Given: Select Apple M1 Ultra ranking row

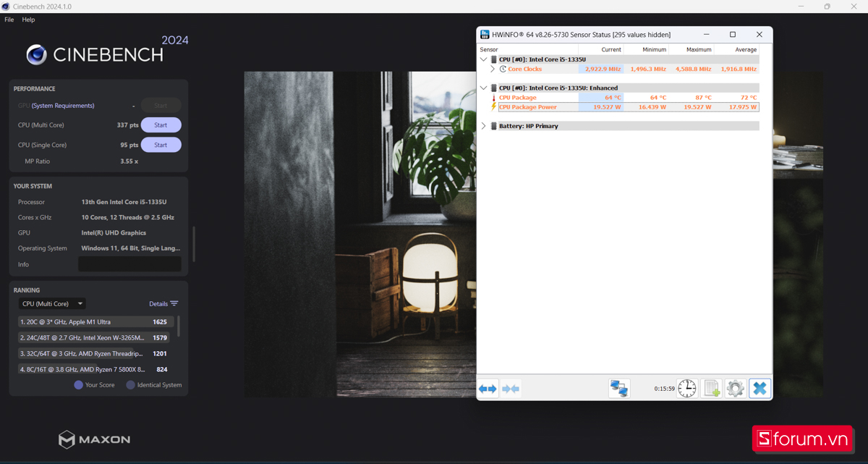Looking at the screenshot, I should tap(96, 321).
